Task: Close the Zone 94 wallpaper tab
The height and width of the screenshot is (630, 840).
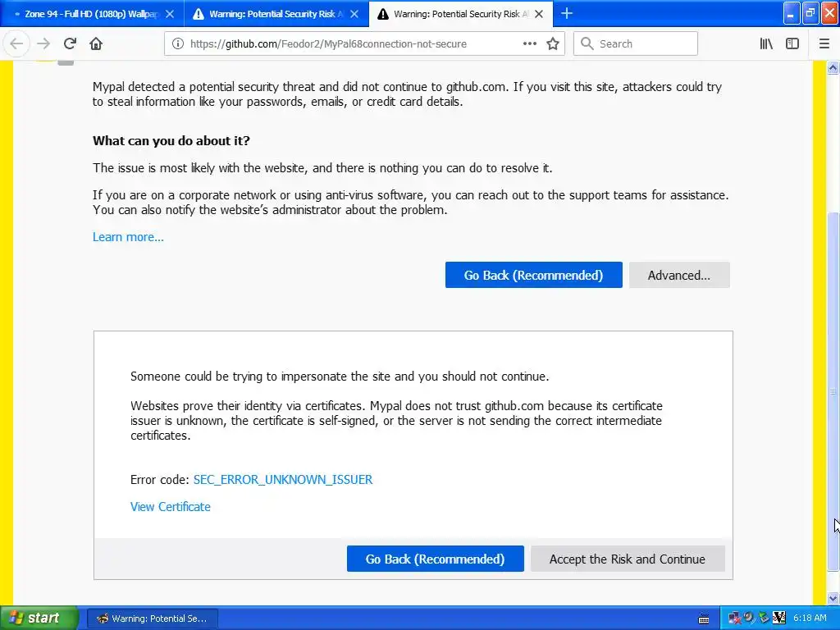Action: [x=170, y=14]
